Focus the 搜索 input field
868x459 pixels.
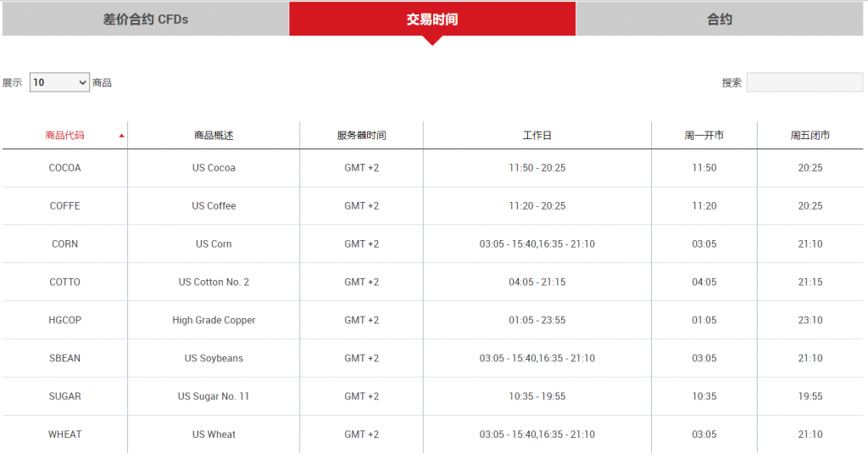coord(804,82)
